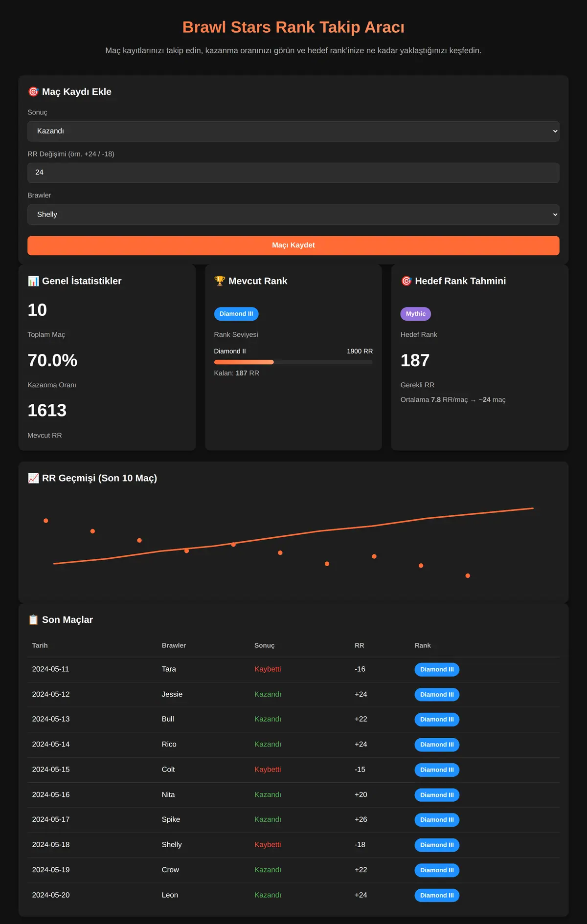Click the Tarih column header
This screenshot has height=924, width=587.
[x=40, y=645]
